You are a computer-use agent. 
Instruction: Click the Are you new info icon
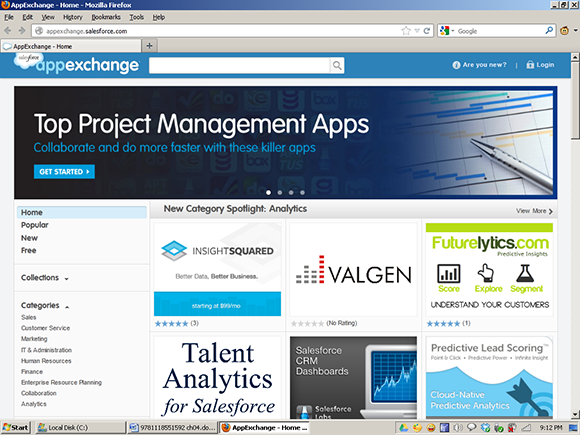456,65
